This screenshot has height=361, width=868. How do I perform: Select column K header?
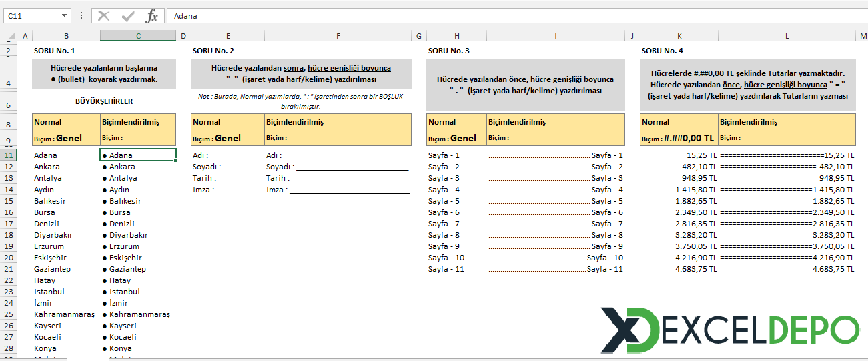[x=679, y=36]
